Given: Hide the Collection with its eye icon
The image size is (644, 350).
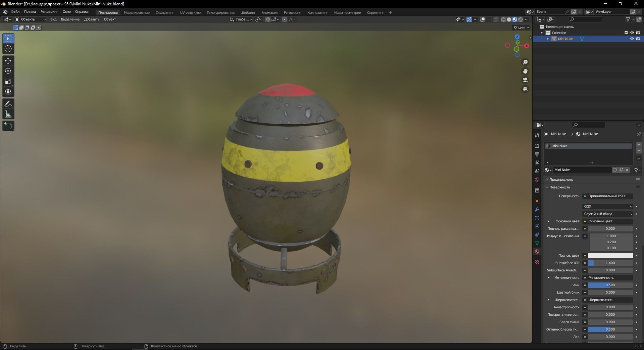Looking at the screenshot, I should pos(632,33).
